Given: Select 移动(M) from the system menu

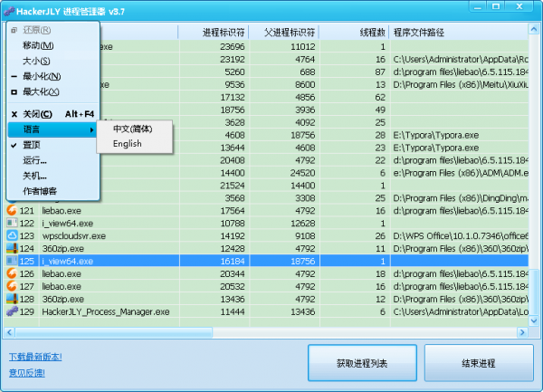Looking at the screenshot, I should point(53,45).
